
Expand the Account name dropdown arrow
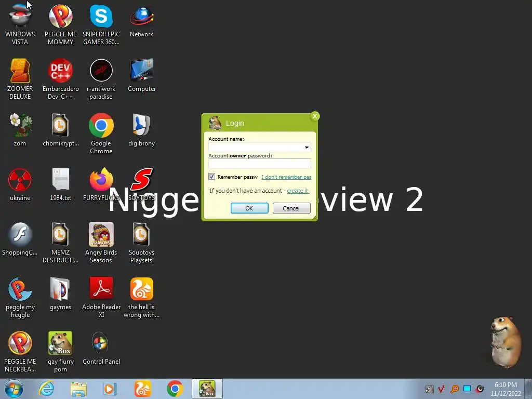pos(307,147)
